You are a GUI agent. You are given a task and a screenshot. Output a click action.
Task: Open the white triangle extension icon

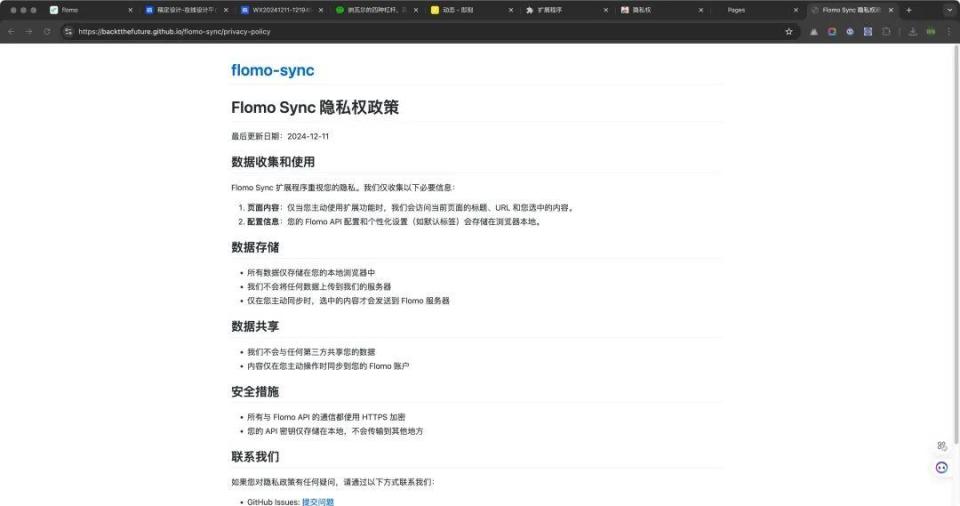[x=814, y=31]
